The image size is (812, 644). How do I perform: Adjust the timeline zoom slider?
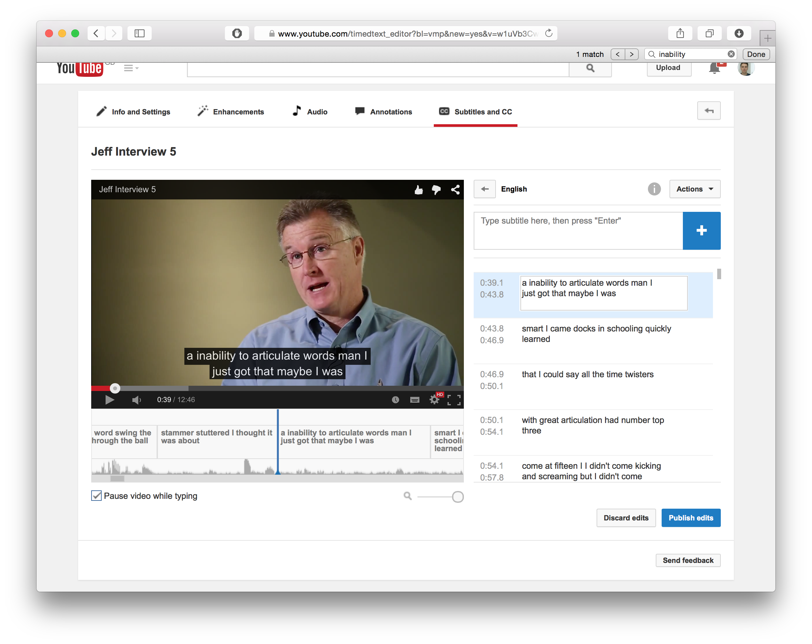click(x=458, y=497)
